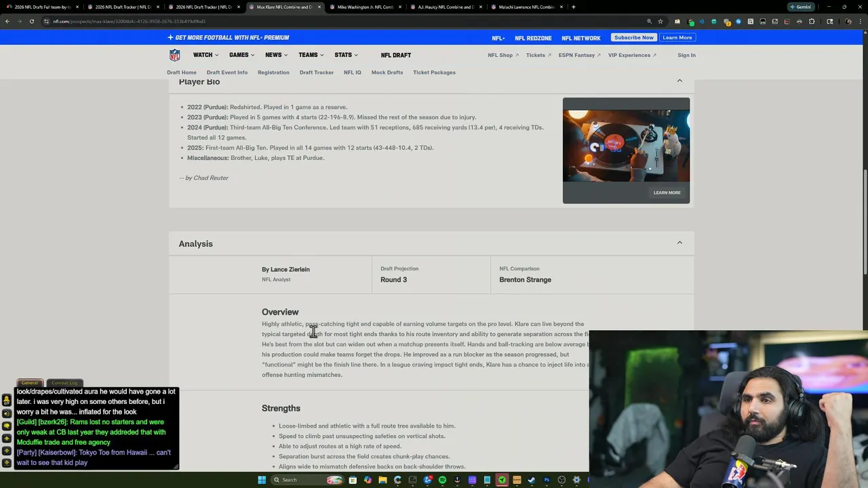This screenshot has height=488, width=868.
Task: Click the browser address bar URL
Action: 129,21
